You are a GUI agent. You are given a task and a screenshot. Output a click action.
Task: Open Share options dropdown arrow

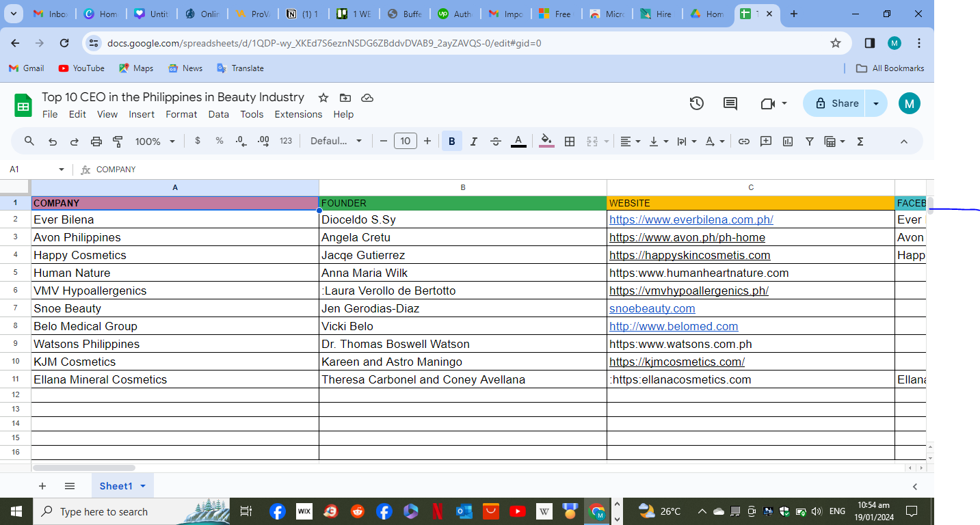[876, 104]
